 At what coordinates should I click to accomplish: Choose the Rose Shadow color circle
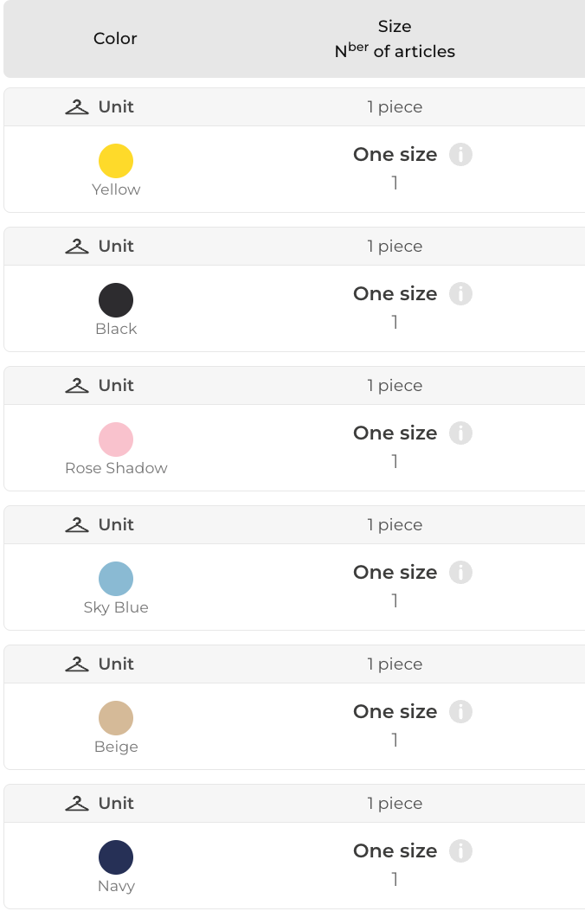[116, 440]
